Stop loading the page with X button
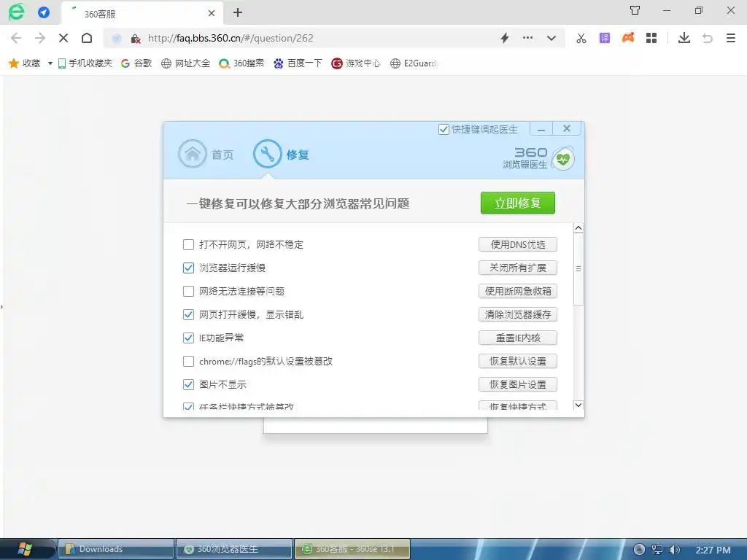This screenshot has height=560, width=747. pos(63,38)
